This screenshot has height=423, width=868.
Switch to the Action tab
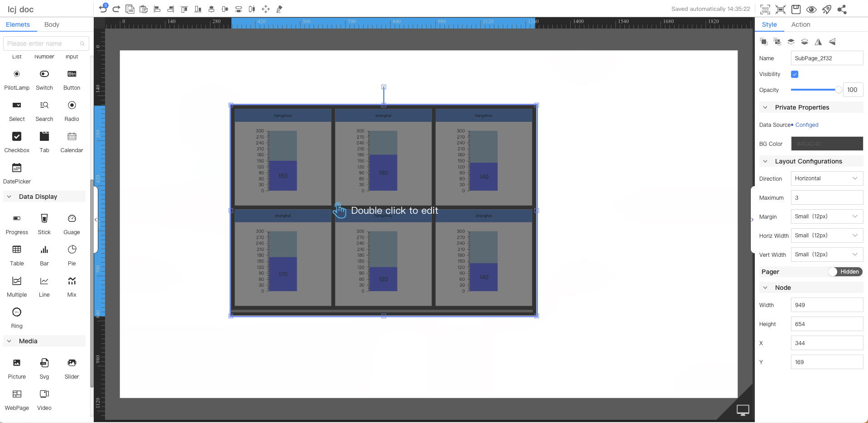(x=801, y=24)
